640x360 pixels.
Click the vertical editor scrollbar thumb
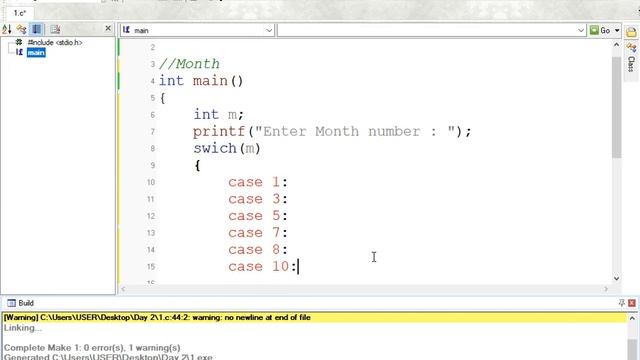tap(616, 107)
